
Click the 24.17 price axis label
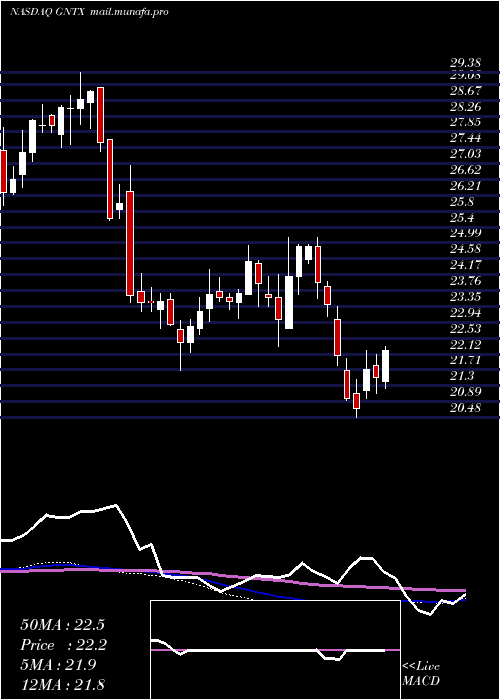pos(467,265)
